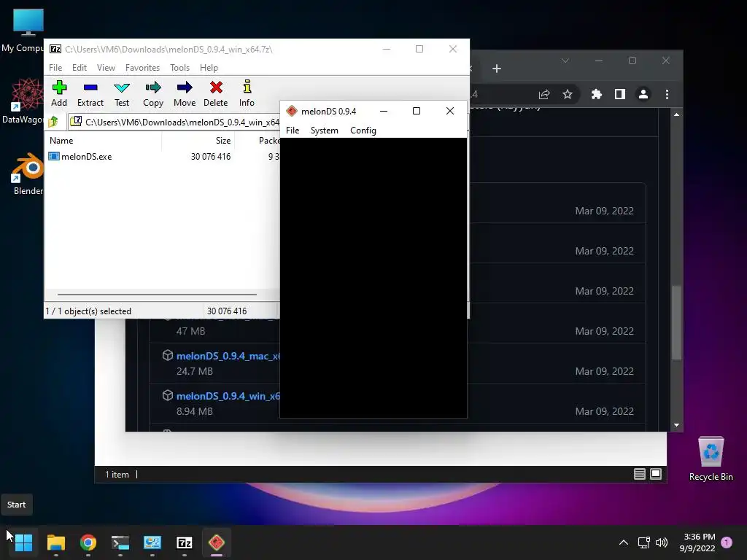The width and height of the screenshot is (747, 560).
Task: Select the DataWagon desktop shortcut
Action: (x=23, y=101)
